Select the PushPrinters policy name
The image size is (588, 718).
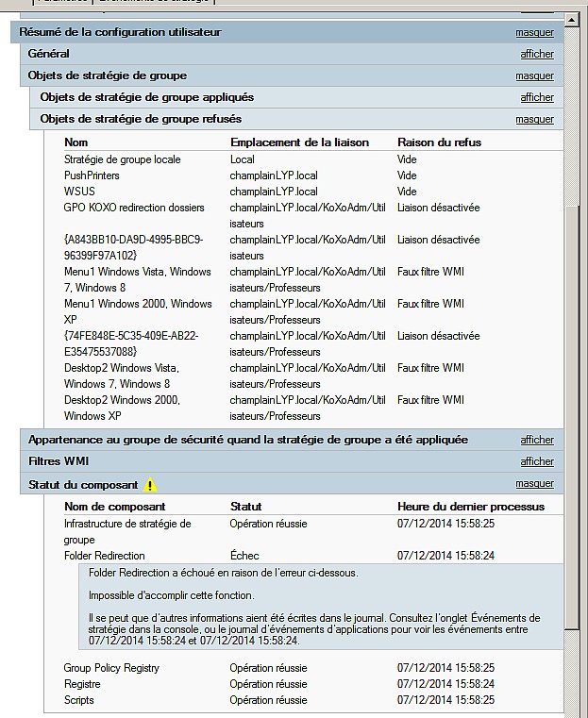coord(92,175)
